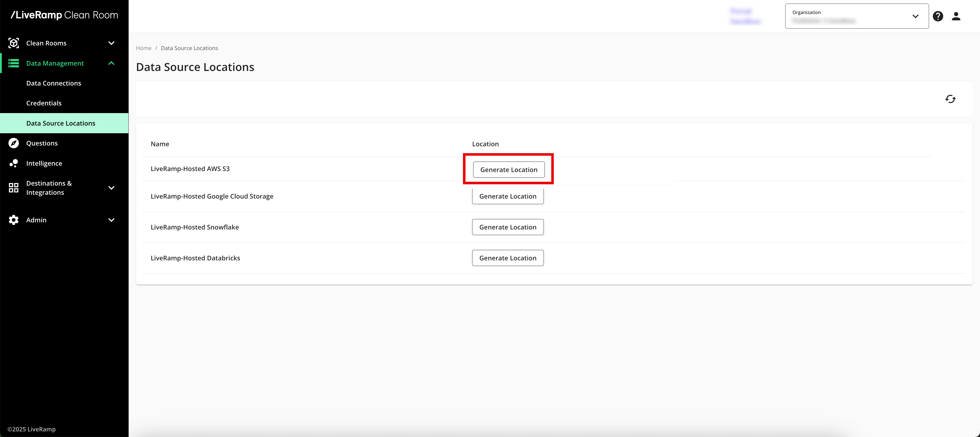
Task: Generate Location for LiveRamp-Hosted AWS S3
Action: pos(509,170)
